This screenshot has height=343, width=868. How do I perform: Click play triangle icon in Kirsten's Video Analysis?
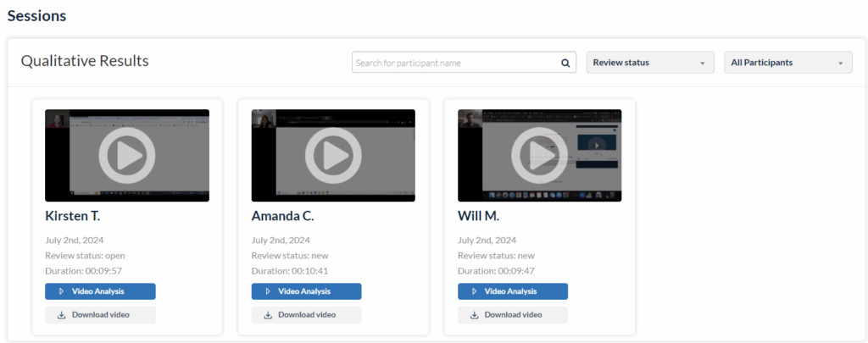click(61, 291)
